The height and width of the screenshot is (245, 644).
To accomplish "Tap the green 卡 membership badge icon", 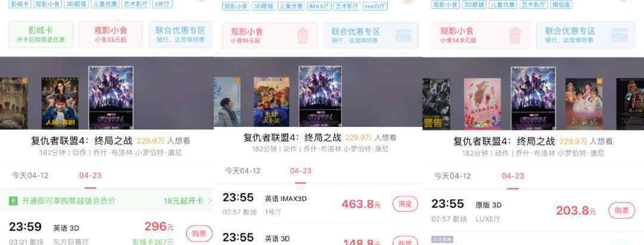I will [x=14, y=201].
